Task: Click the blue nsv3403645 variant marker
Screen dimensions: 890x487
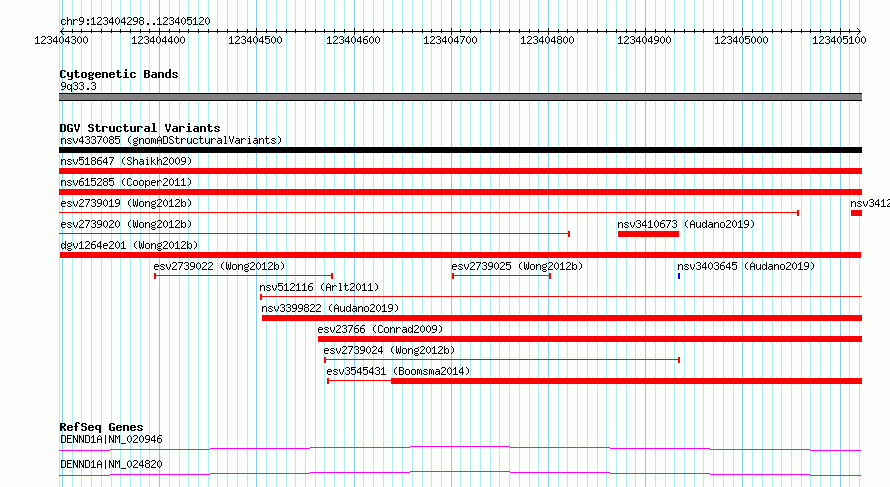Action: pyautogui.click(x=679, y=276)
